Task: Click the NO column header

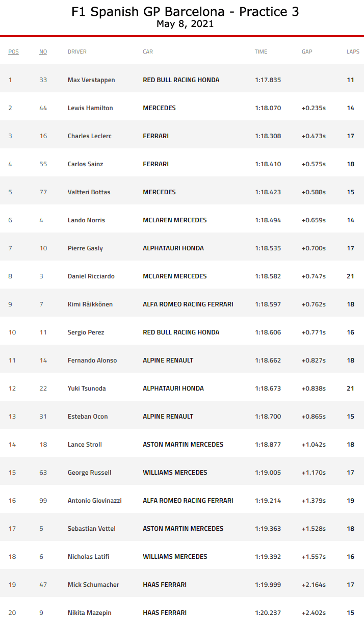Action: [43, 51]
